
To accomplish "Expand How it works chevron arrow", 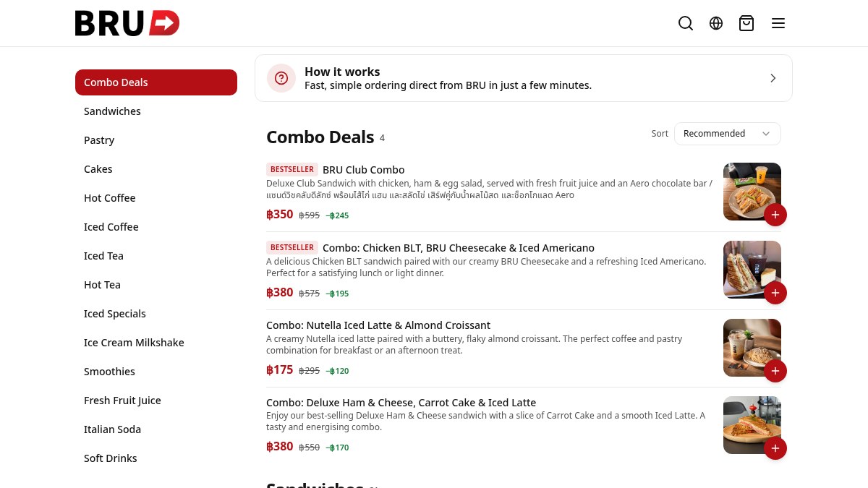I will [773, 78].
